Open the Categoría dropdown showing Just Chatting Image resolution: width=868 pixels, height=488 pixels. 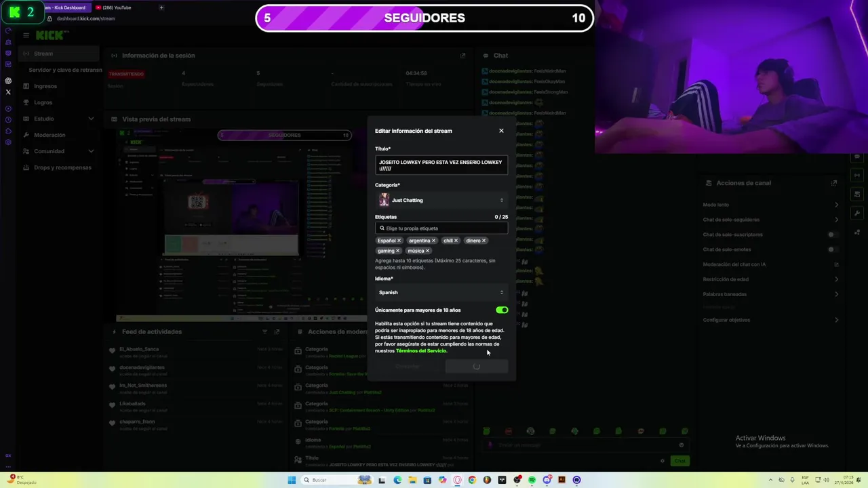coord(441,200)
